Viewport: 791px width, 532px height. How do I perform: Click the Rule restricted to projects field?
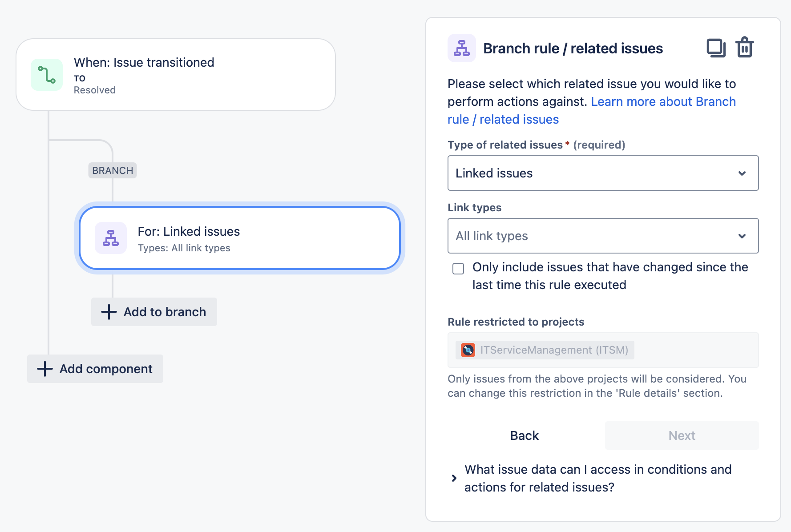point(603,350)
